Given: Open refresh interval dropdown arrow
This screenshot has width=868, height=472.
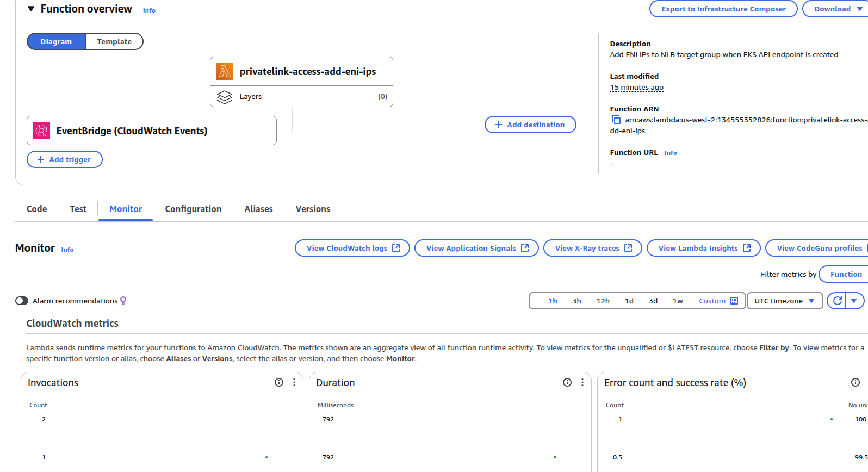Looking at the screenshot, I should 854,301.
